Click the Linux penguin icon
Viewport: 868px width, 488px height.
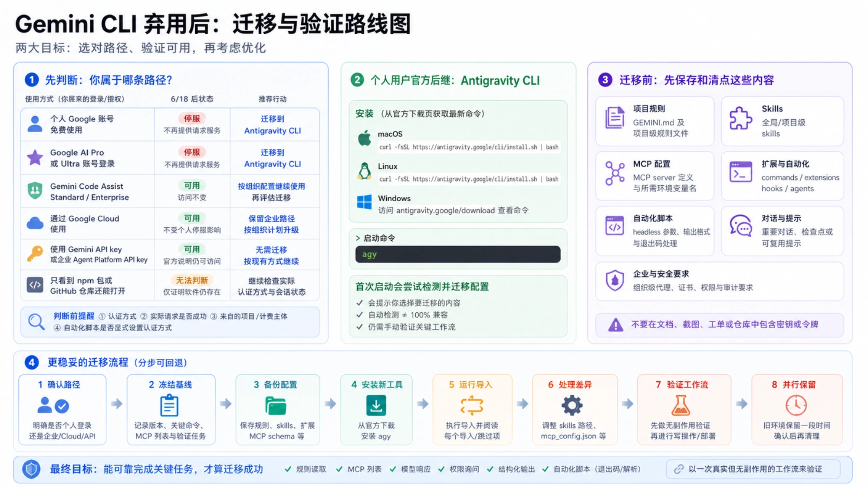[x=365, y=171]
